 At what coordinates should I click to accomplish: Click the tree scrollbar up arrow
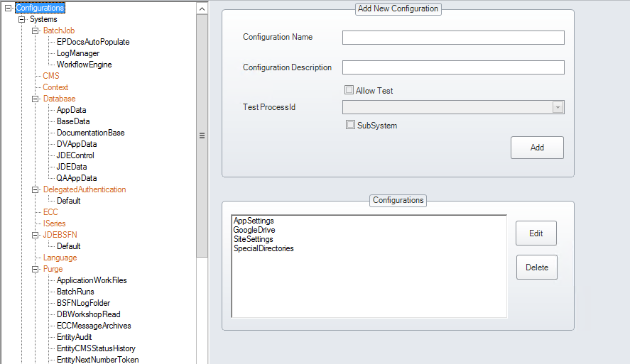point(202,9)
